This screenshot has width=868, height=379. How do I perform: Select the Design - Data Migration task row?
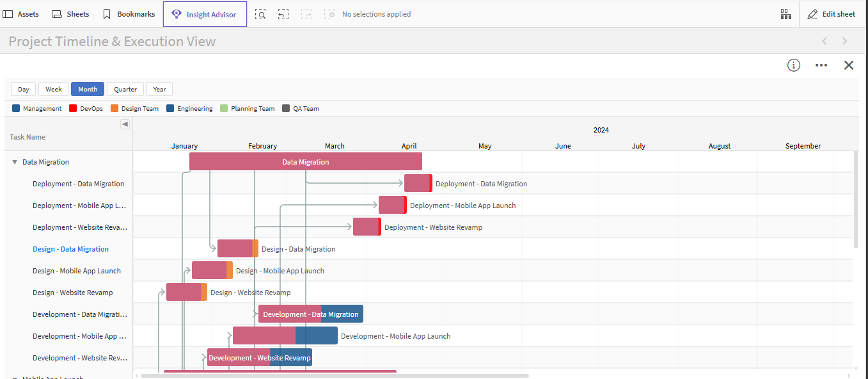pyautogui.click(x=70, y=249)
